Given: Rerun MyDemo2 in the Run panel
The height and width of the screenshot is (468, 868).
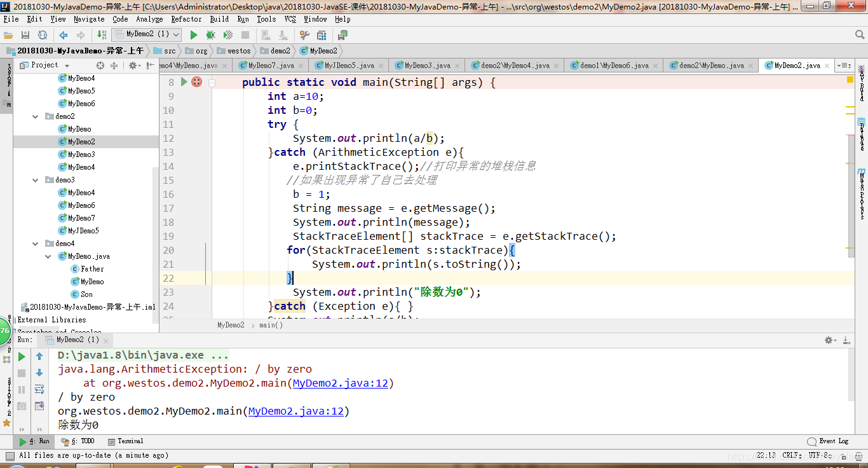Looking at the screenshot, I should [x=22, y=357].
